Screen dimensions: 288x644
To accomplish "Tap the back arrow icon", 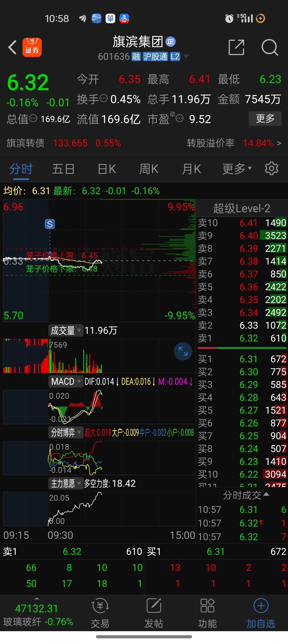I will (12, 47).
